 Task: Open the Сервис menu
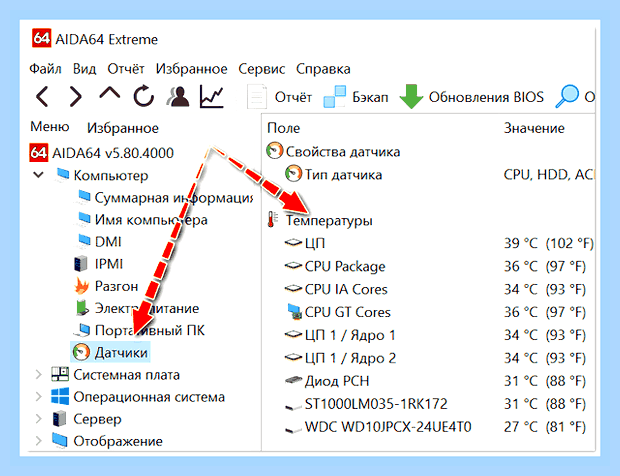click(261, 69)
